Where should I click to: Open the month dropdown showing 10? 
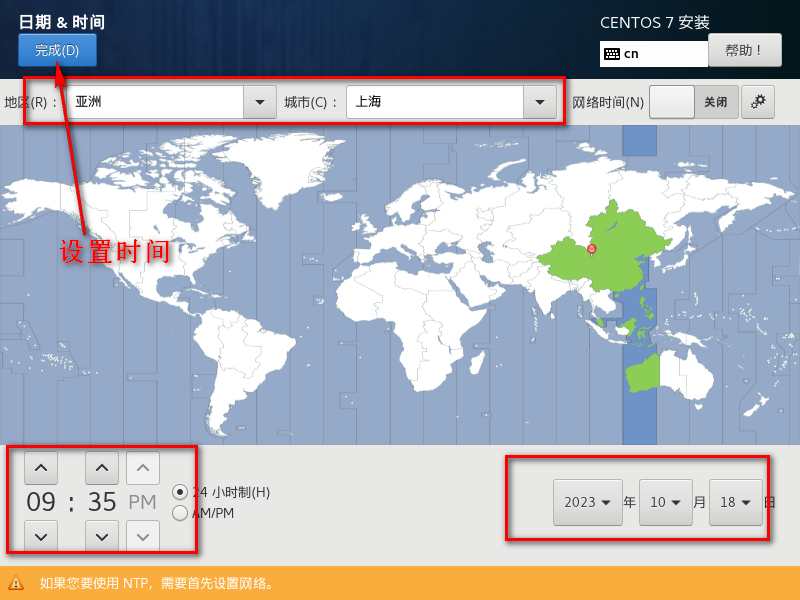pos(665,502)
